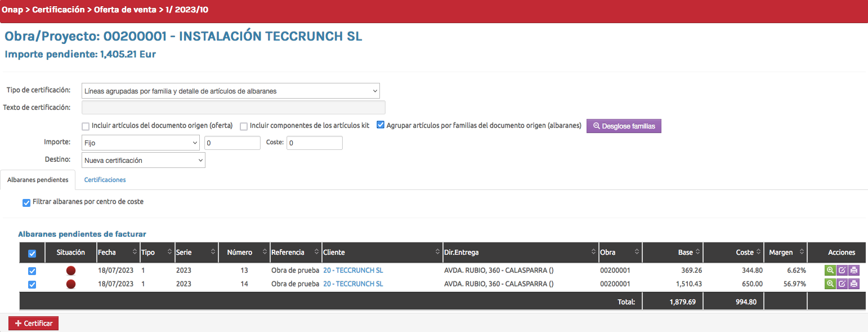Click the green zoom icon for albarán 13
The height and width of the screenshot is (332, 868).
pos(830,271)
